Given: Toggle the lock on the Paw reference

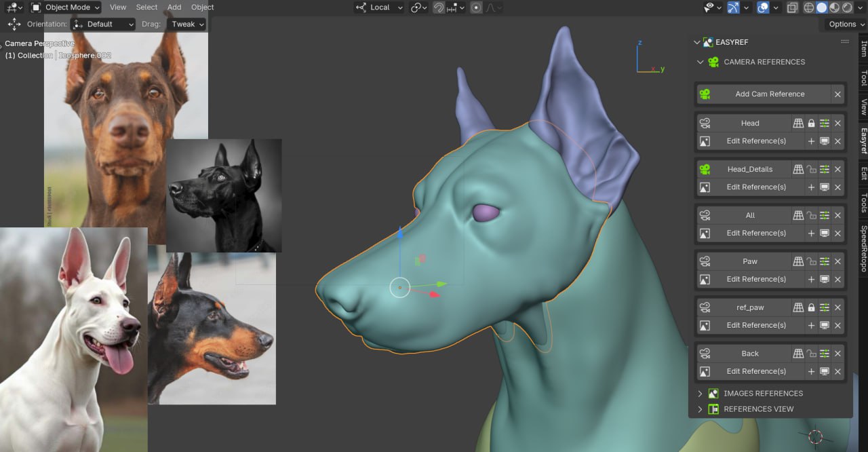Looking at the screenshot, I should (x=811, y=262).
